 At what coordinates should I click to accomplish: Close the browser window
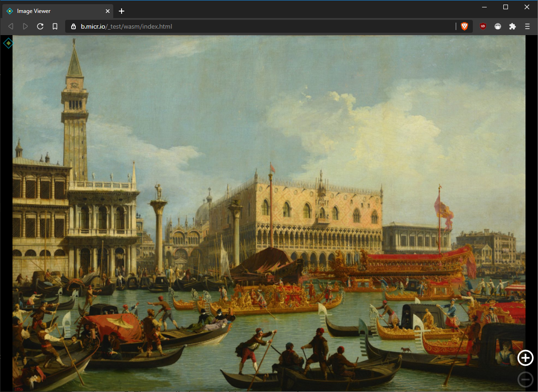[527, 7]
